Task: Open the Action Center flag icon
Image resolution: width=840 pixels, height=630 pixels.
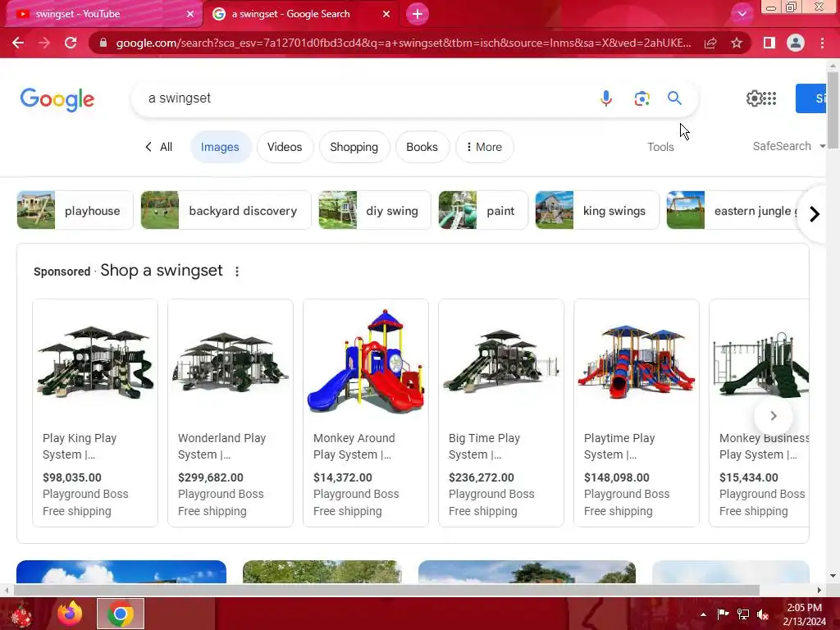Action: [x=723, y=614]
